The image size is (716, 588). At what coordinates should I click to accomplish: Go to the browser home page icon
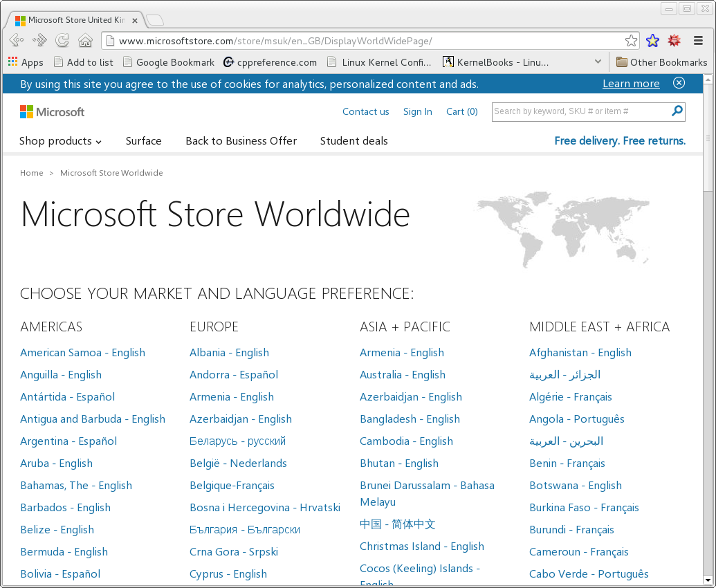tap(85, 40)
